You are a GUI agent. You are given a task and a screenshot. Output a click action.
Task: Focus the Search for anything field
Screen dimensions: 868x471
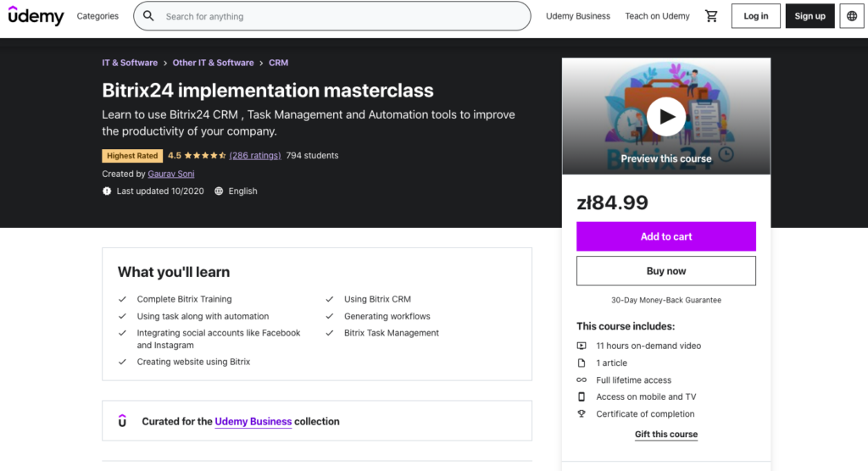[339, 16]
